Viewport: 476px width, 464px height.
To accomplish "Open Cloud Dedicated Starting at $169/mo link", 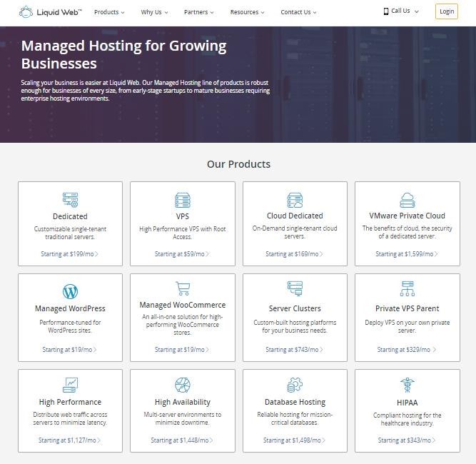I will pyautogui.click(x=294, y=254).
